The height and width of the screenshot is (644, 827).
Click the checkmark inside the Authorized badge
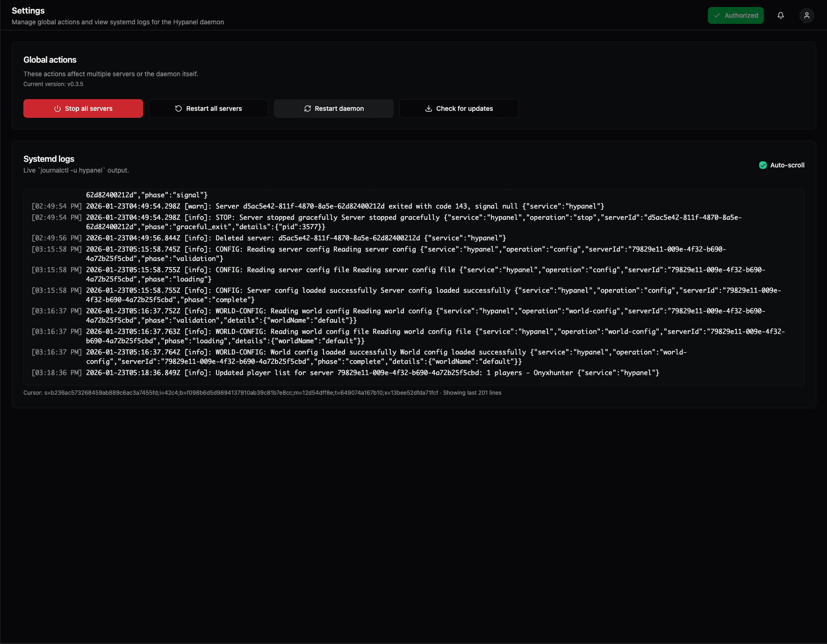pyautogui.click(x=716, y=15)
